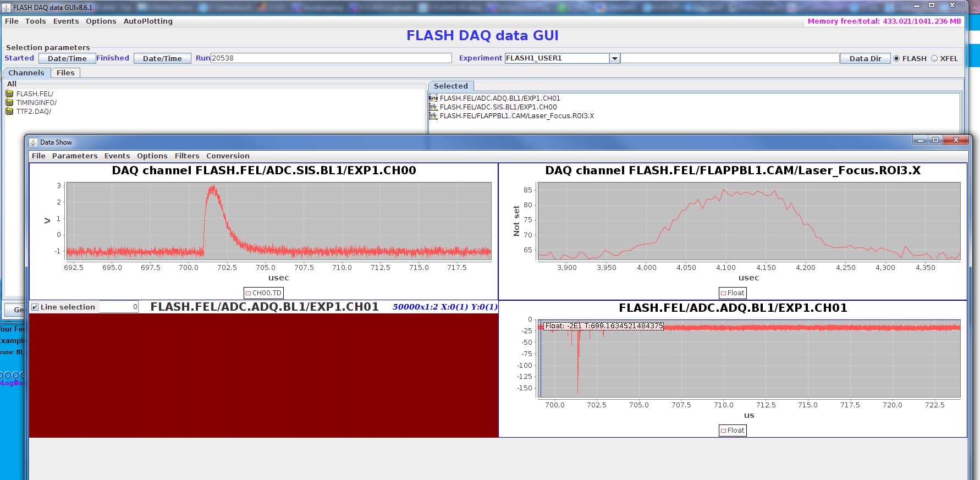This screenshot has height=480, width=980.
Task: Click the TIMINGINFO/ tree item text
Action: click(36, 102)
